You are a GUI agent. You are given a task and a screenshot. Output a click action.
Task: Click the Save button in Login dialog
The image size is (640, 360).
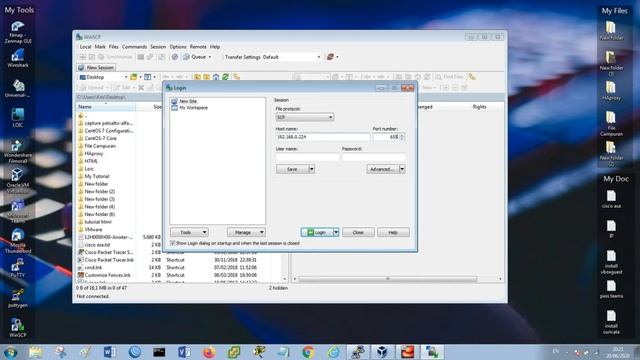pyautogui.click(x=292, y=169)
